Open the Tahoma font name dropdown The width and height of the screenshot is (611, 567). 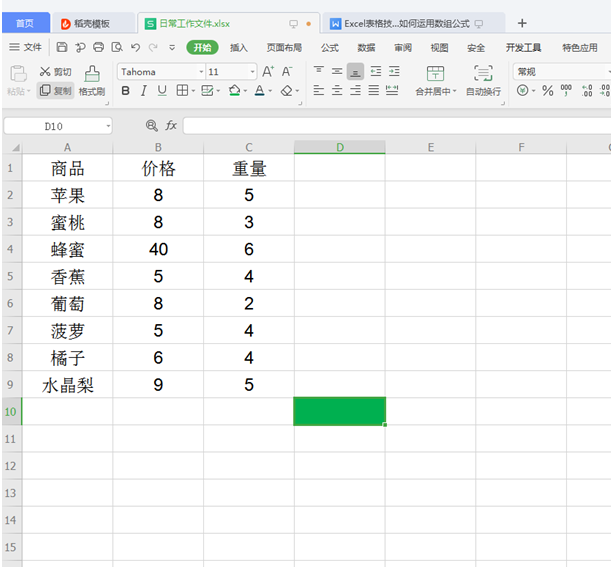201,72
